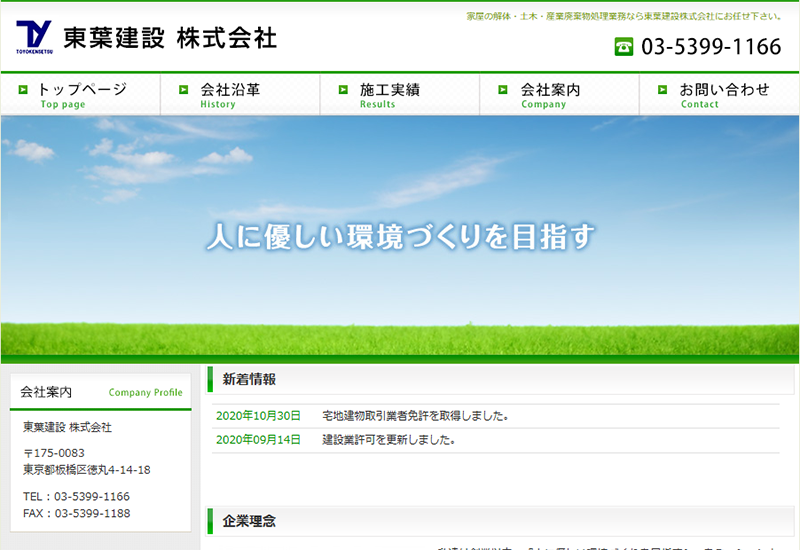
Task: Click the 新着情報 section heading
Action: click(x=250, y=379)
